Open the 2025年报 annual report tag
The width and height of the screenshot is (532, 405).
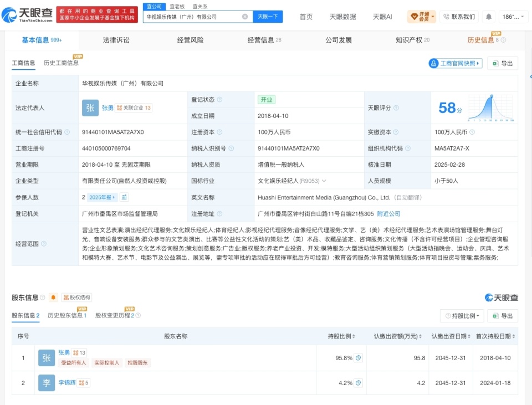point(101,197)
